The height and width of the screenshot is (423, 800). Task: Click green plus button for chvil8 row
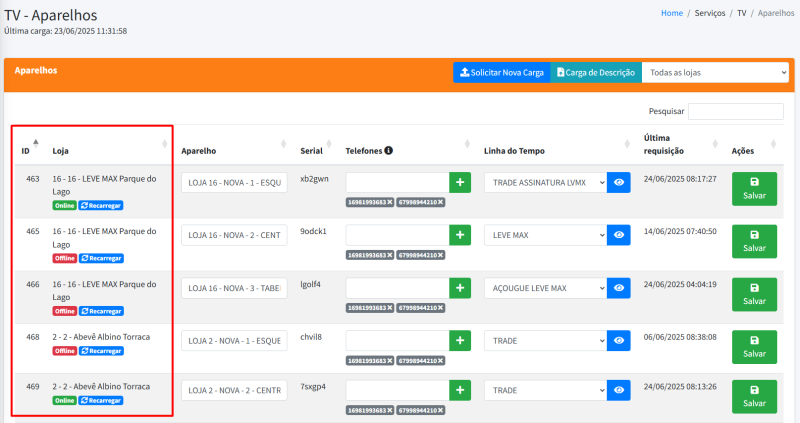click(x=460, y=340)
